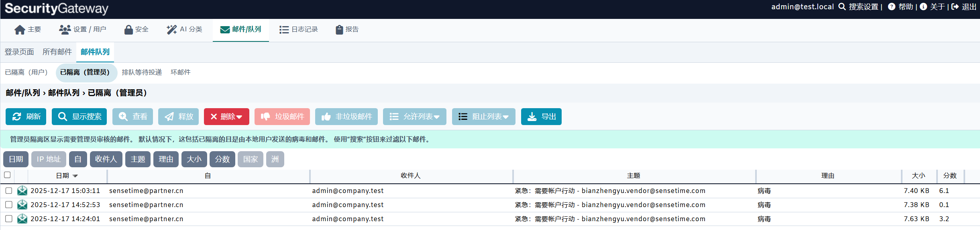Click the clipboard icon for 报告

339,30
